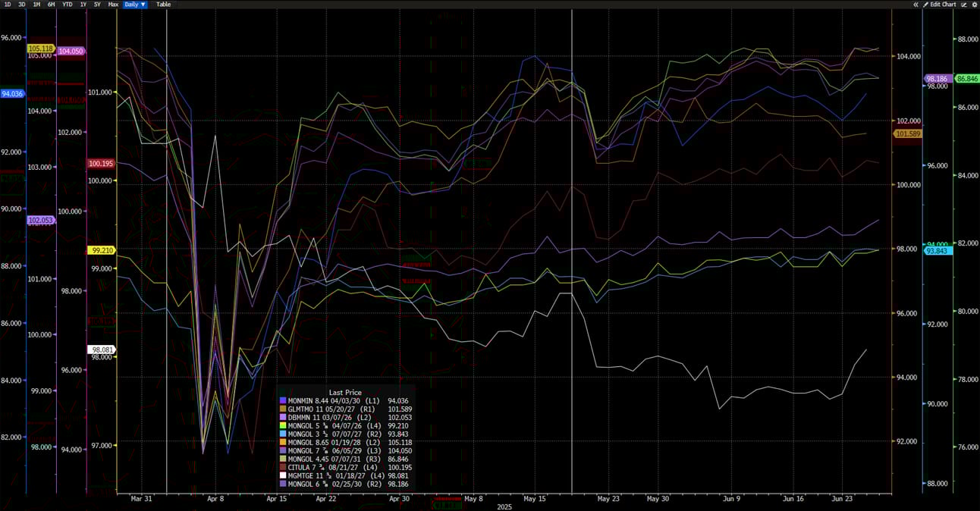Click the yellow 105.118 axis price tag

click(40, 49)
